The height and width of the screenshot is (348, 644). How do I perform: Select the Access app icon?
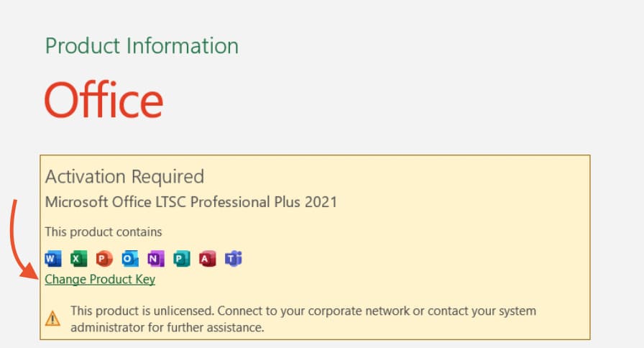pyautogui.click(x=208, y=259)
